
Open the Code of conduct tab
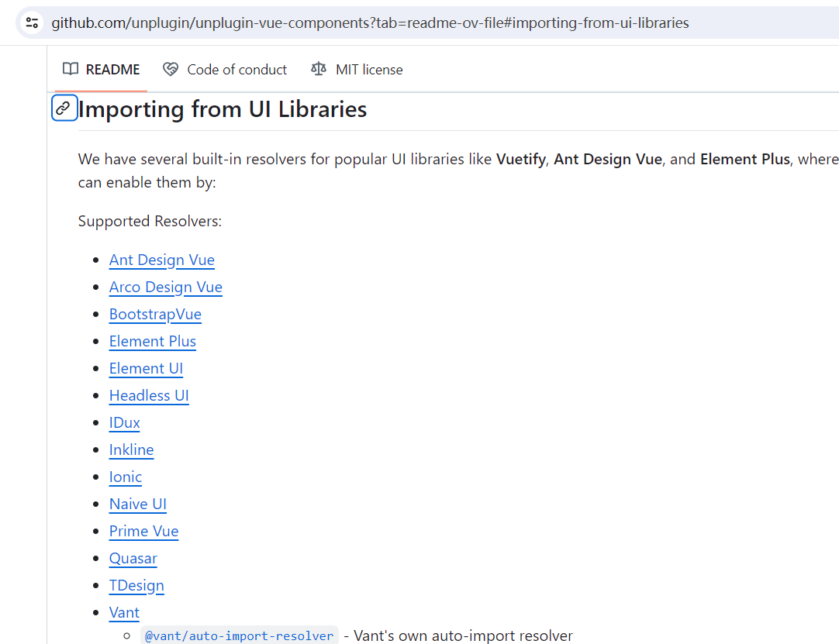coord(225,70)
